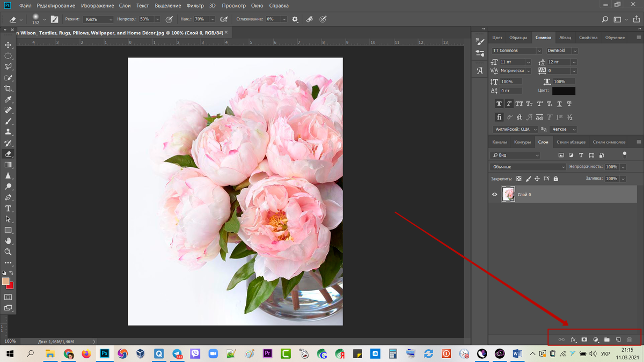Toggle layer filter switch on/off
The width and height of the screenshot is (644, 362).
point(624,154)
